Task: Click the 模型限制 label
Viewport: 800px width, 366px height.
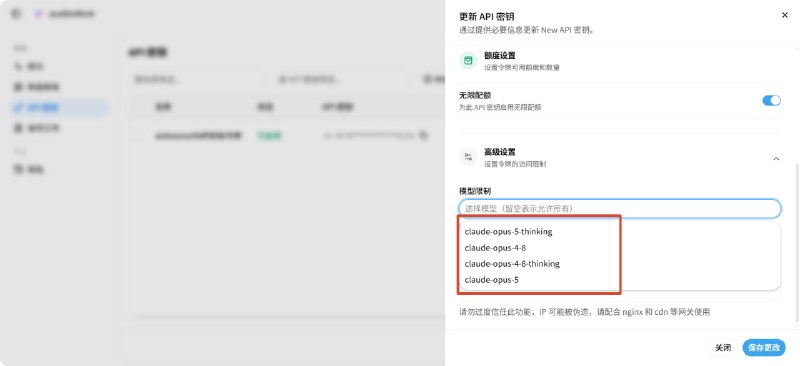Action: [475, 191]
